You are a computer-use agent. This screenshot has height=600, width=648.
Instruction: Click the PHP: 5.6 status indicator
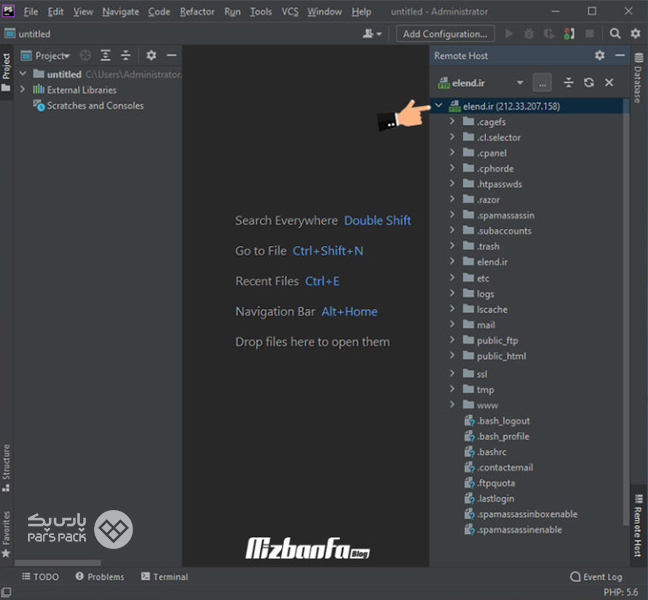[x=620, y=592]
